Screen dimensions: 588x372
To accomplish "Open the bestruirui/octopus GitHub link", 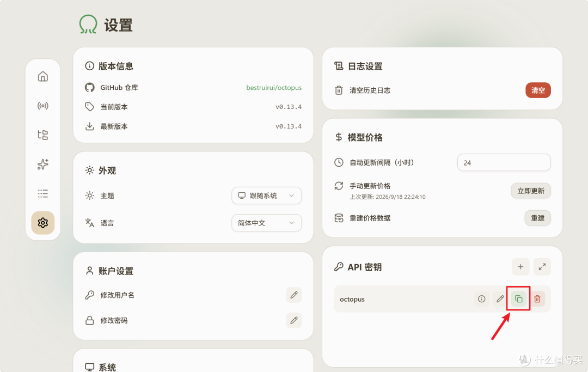I will tap(274, 87).
